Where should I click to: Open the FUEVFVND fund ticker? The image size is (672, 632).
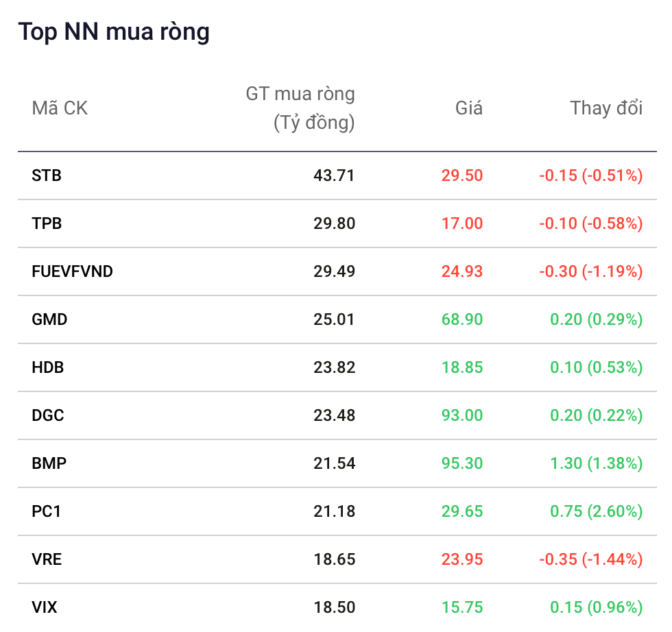pyautogui.click(x=72, y=271)
